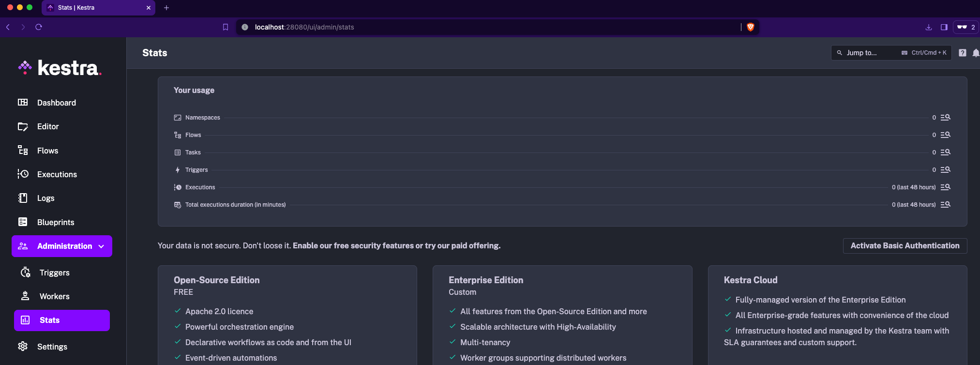View details icon for Triggers usage row
This screenshot has width=980, height=365.
[x=945, y=170]
